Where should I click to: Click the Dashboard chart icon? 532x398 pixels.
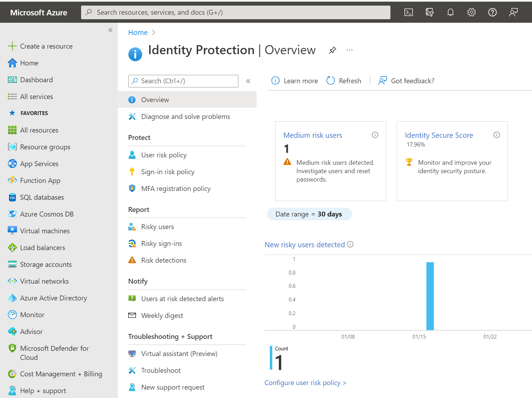click(12, 79)
